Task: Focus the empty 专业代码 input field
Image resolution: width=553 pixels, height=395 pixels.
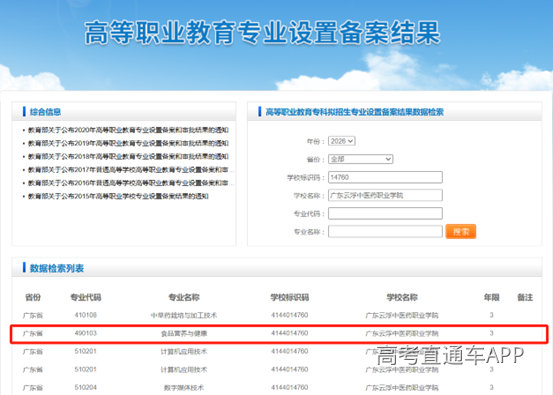Action: (x=385, y=213)
